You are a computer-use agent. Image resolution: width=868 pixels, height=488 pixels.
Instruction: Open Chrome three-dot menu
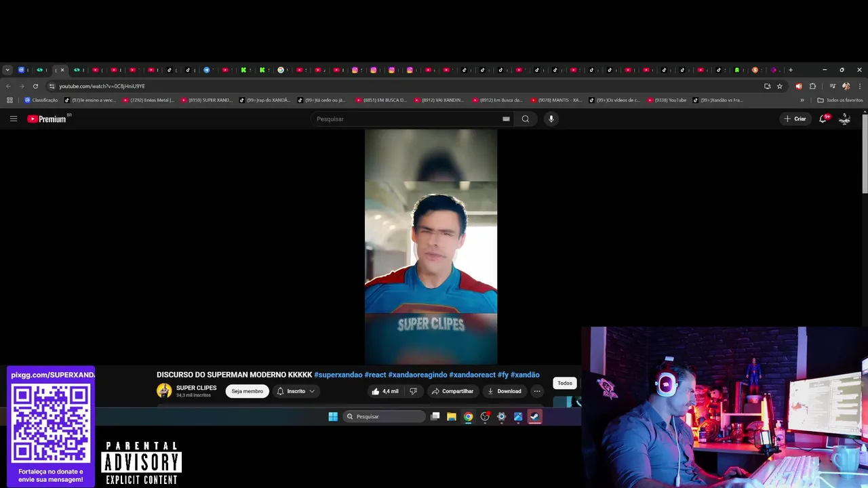tap(860, 86)
